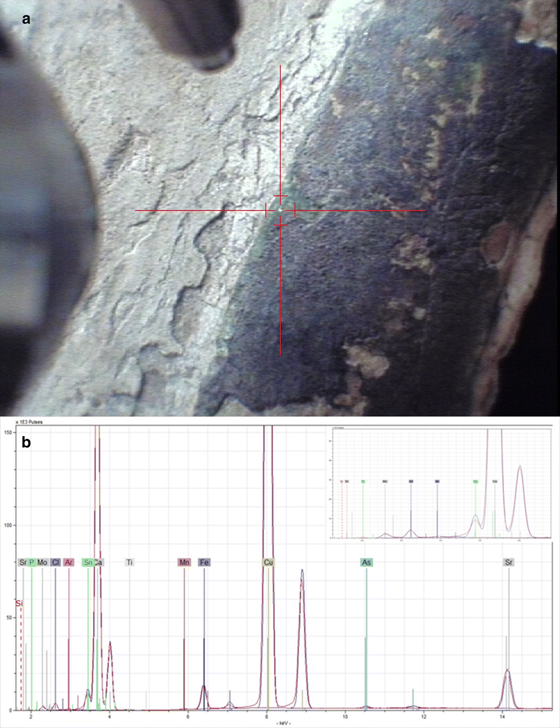Viewport: 560px width, 728px height.
Task: Select the Mo element marker label
Action: [42, 563]
